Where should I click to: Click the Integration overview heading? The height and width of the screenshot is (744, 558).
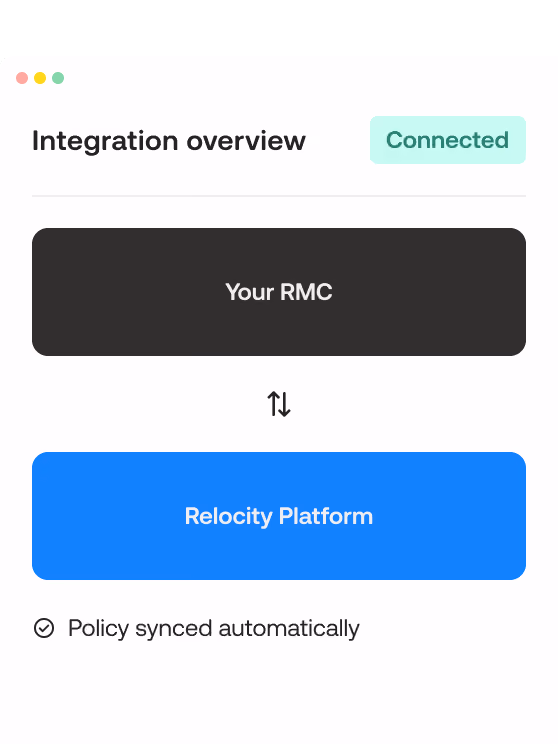coord(169,141)
